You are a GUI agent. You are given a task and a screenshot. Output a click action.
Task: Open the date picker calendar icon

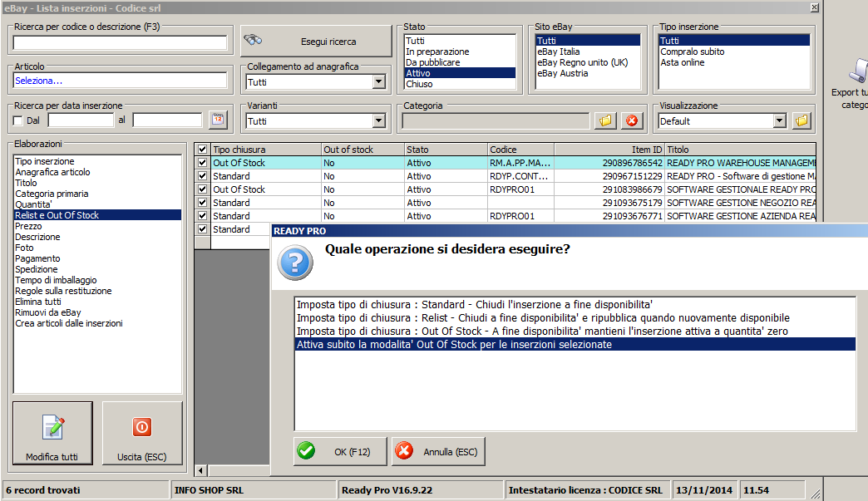pyautogui.click(x=218, y=119)
